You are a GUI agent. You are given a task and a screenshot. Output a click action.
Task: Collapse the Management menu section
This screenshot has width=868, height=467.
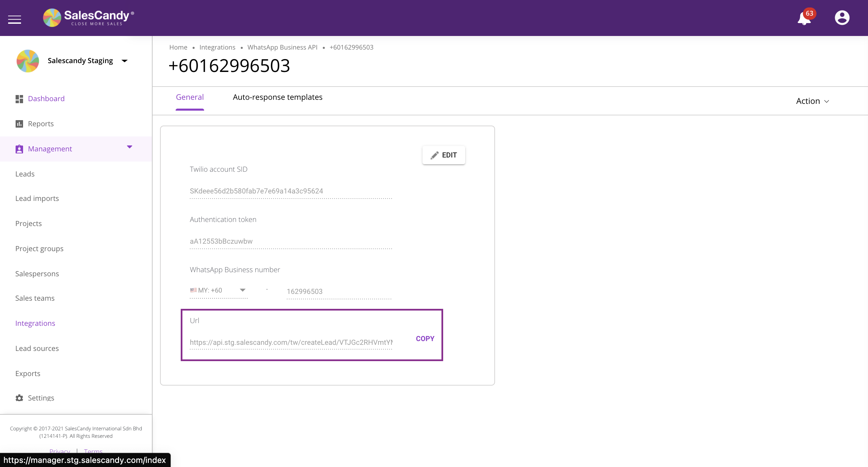pos(130,147)
